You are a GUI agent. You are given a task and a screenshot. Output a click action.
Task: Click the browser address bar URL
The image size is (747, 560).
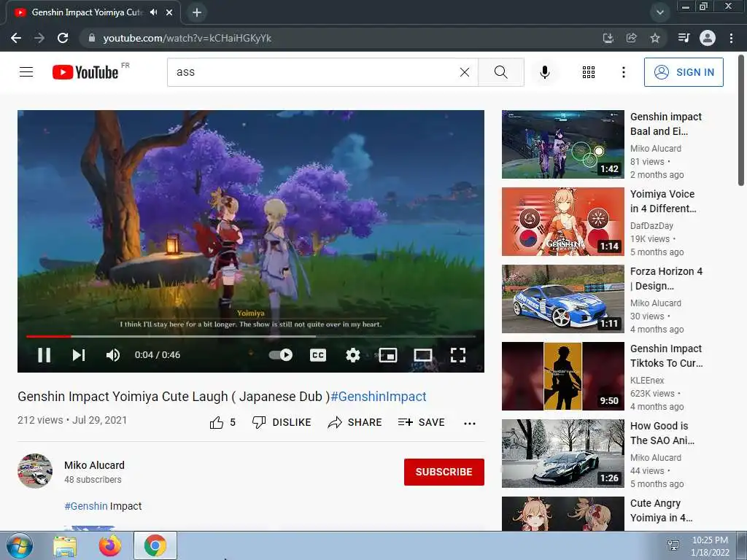[187, 38]
